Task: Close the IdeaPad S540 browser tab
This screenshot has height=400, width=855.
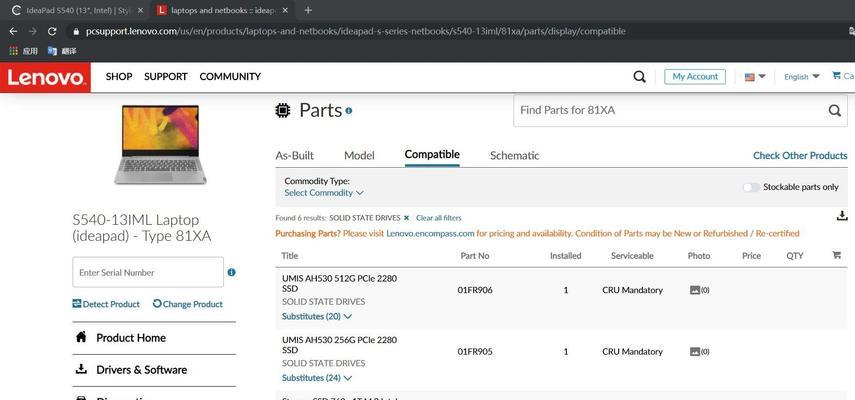Action: click(x=141, y=10)
